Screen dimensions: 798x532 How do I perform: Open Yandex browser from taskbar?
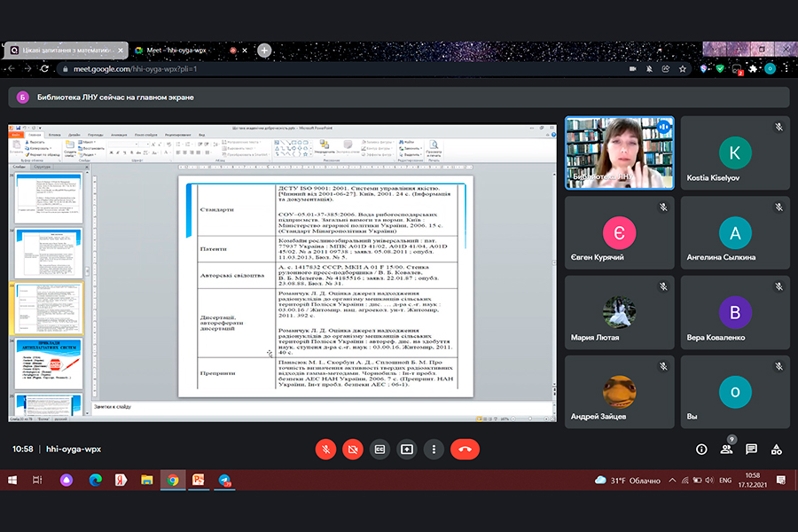point(121,480)
